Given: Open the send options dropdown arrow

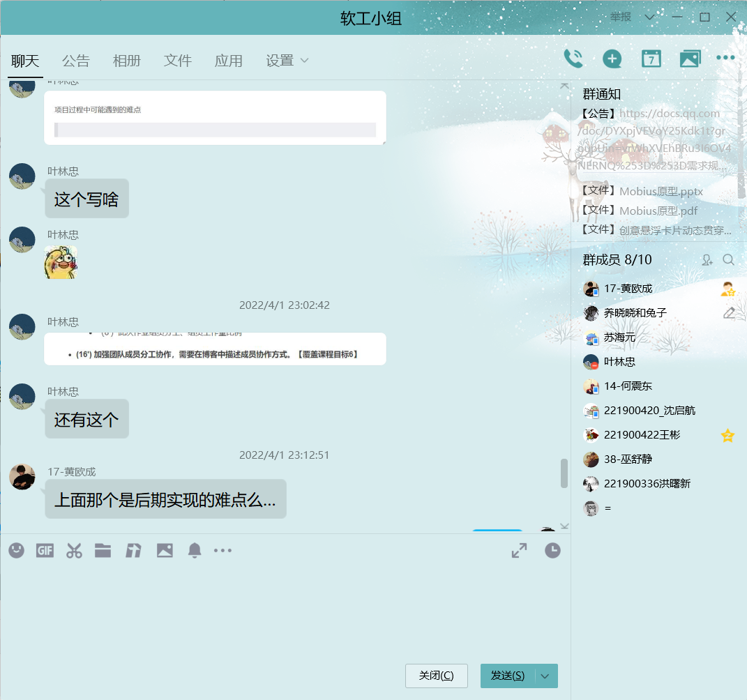Looking at the screenshot, I should pyautogui.click(x=545, y=676).
